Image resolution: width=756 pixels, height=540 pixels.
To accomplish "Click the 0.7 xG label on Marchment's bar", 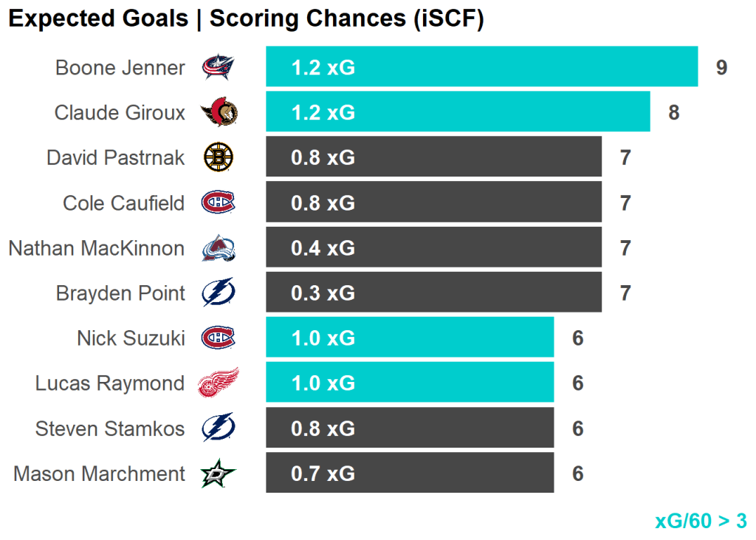I will pyautogui.click(x=323, y=474).
